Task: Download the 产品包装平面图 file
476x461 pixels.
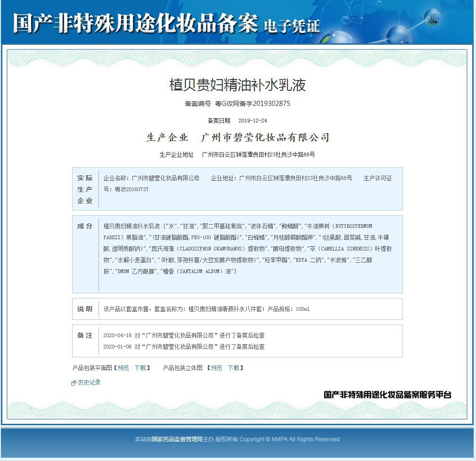Action: pyautogui.click(x=140, y=368)
